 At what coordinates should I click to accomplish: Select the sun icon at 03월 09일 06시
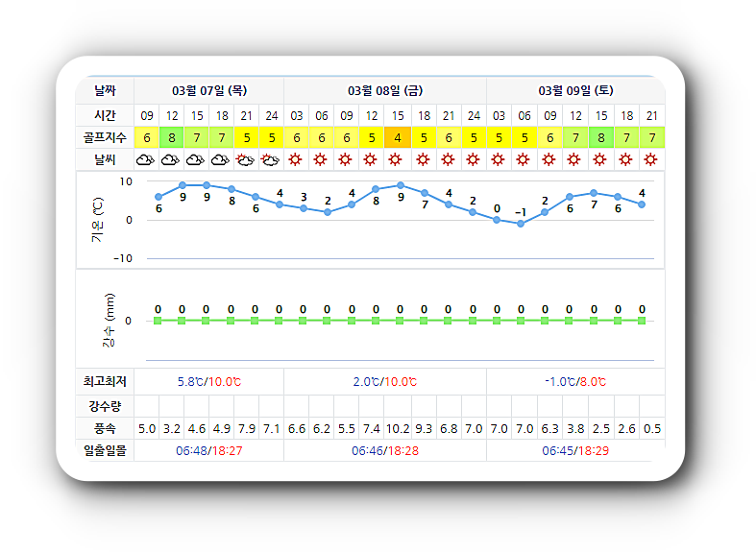tap(524, 159)
